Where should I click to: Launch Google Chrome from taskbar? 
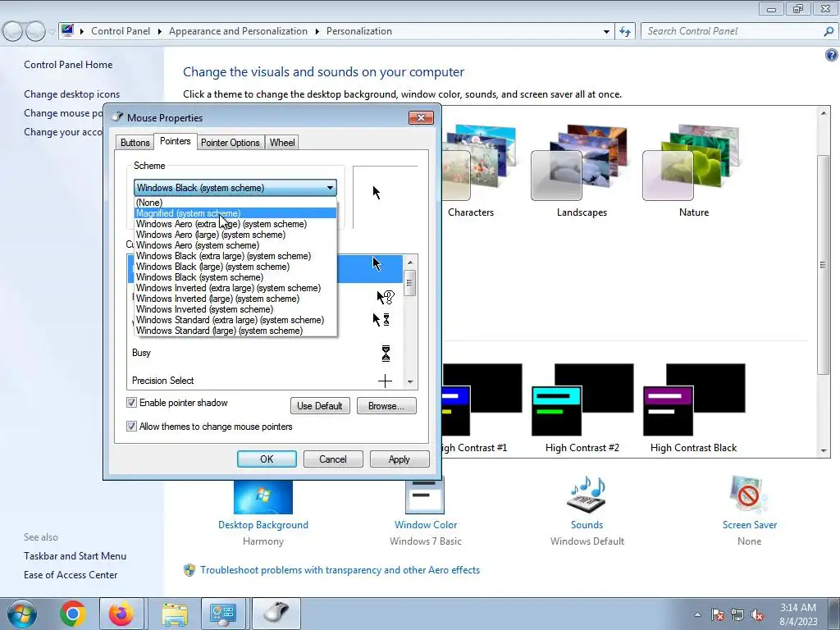coord(73,614)
